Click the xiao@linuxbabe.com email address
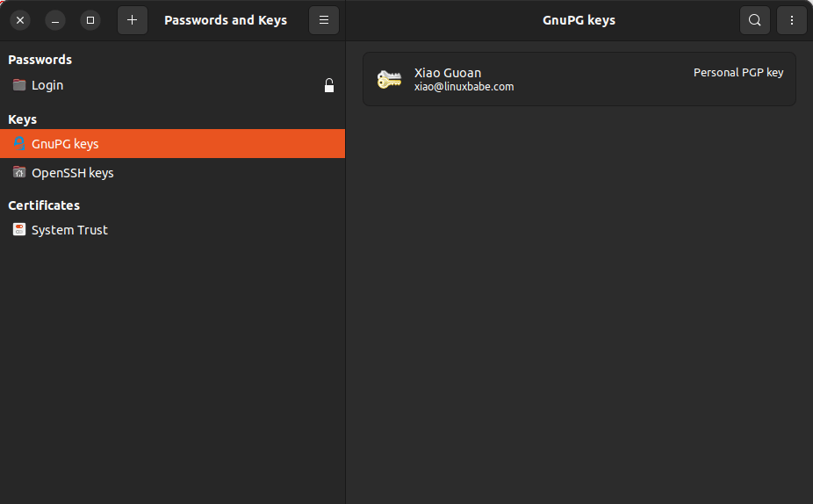The height and width of the screenshot is (504, 813). [464, 87]
